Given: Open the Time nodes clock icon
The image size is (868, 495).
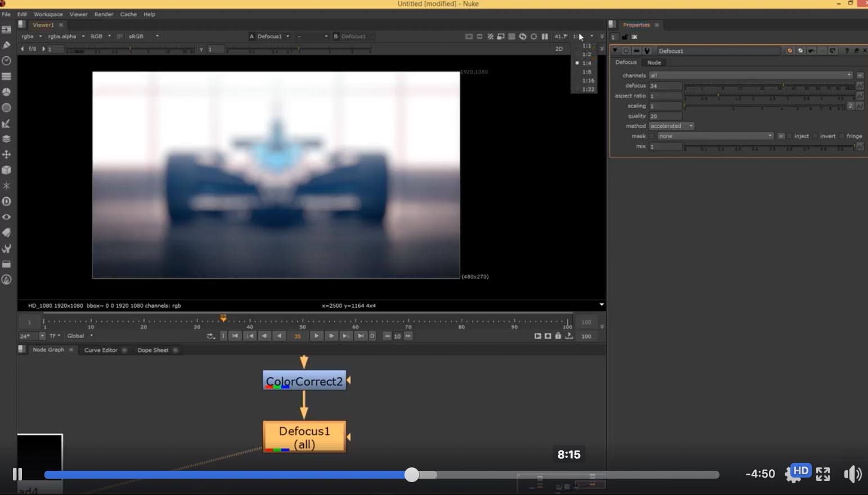Looking at the screenshot, I should point(7,61).
